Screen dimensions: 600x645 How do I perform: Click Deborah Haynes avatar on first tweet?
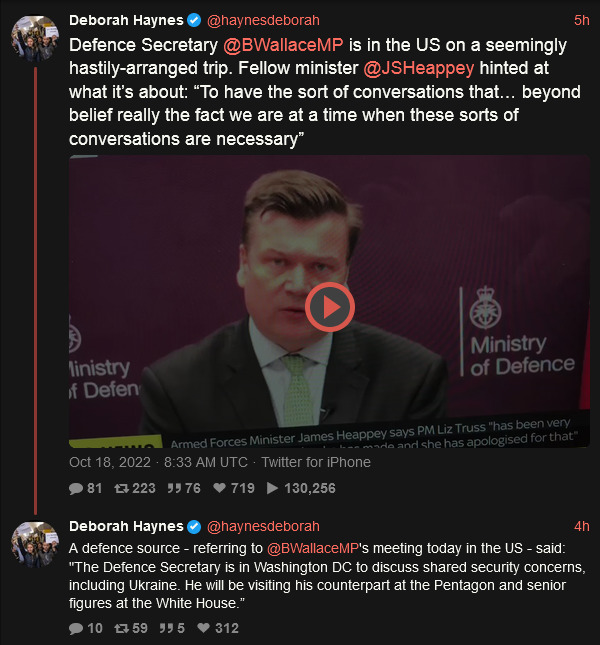(x=35, y=39)
